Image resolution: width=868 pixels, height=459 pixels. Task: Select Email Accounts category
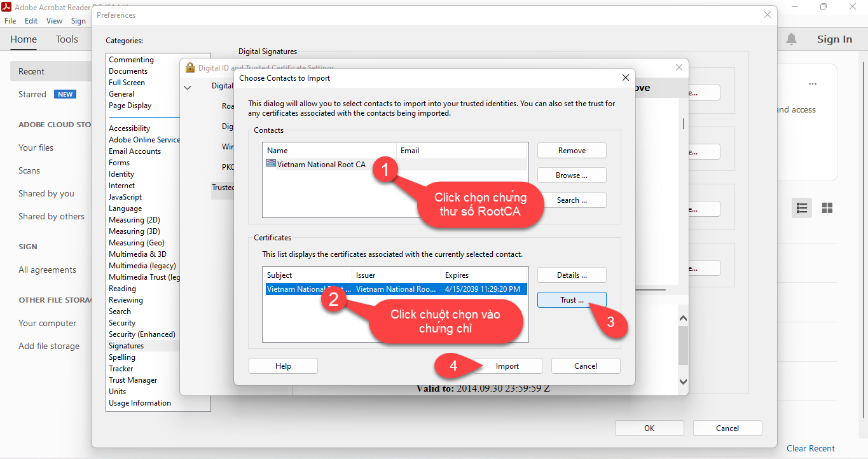coord(135,151)
